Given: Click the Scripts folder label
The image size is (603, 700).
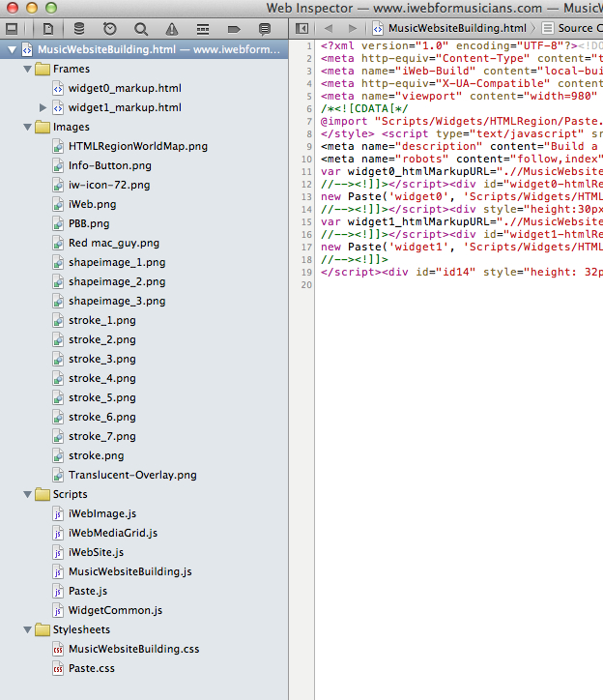Looking at the screenshot, I should [71, 494].
